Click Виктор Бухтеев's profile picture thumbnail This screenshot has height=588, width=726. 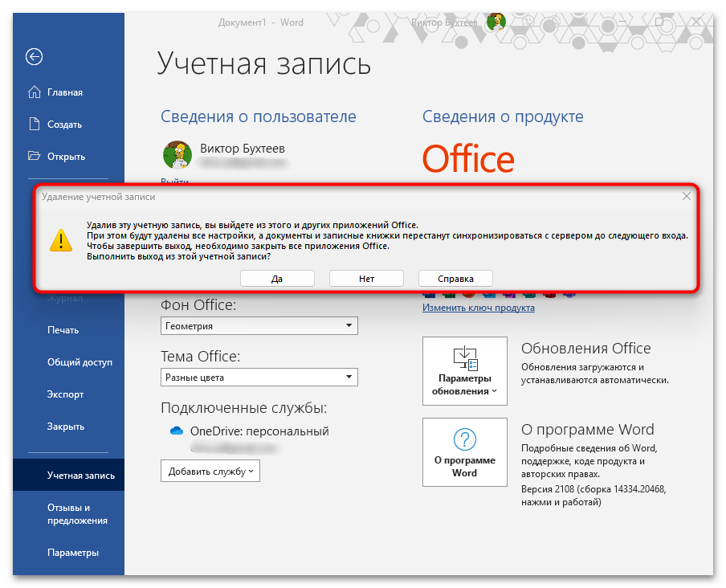click(x=177, y=154)
